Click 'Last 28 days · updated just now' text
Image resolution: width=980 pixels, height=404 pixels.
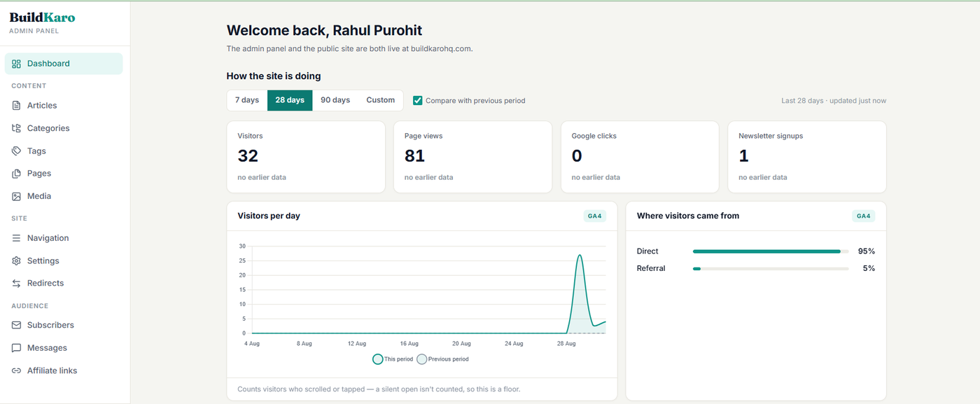click(834, 101)
